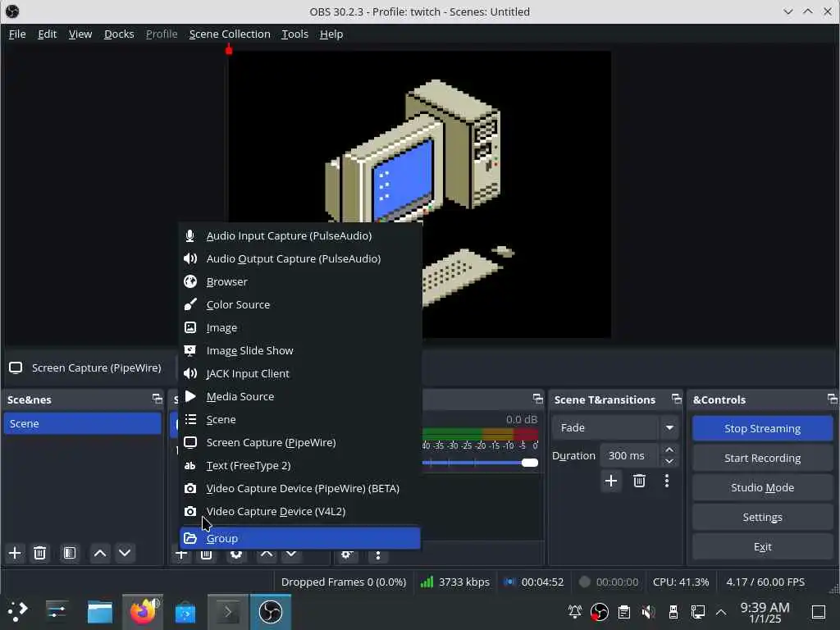This screenshot has width=840, height=630.
Task: Open the file manager from taskbar
Action: [99, 611]
